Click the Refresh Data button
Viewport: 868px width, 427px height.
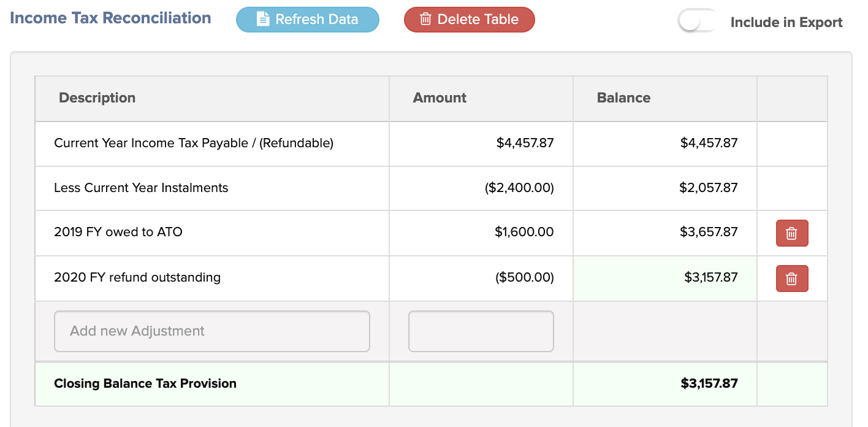307,19
